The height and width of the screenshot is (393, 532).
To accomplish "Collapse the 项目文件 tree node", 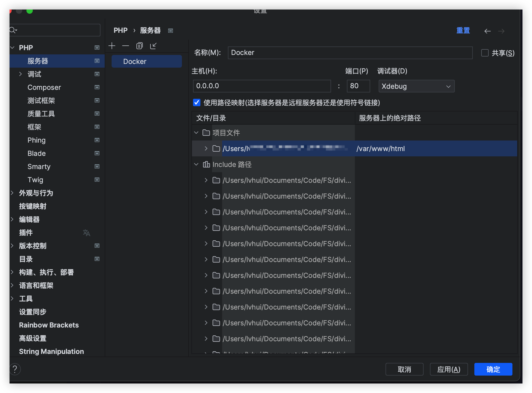I will point(196,133).
